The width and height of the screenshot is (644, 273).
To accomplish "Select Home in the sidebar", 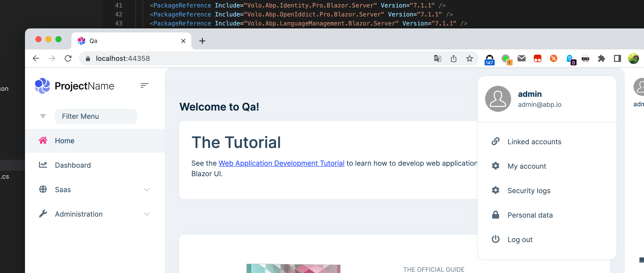I will 64,141.
